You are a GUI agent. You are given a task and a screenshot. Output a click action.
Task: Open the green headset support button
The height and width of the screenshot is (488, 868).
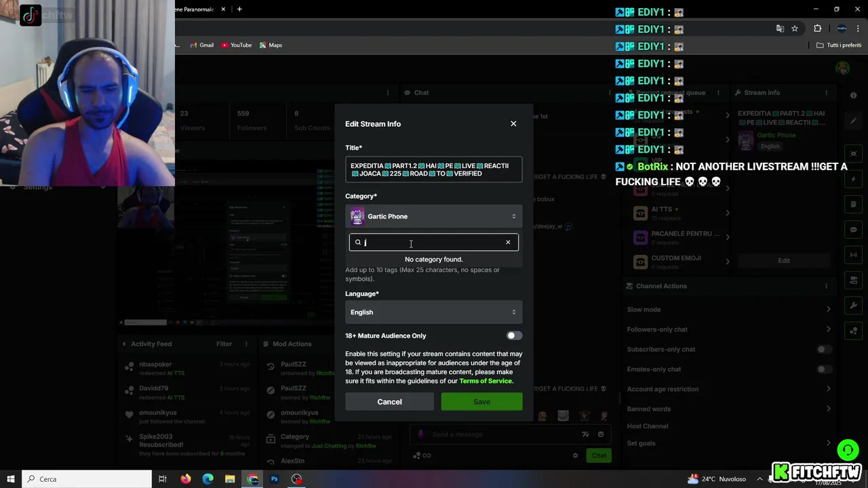pos(848,450)
